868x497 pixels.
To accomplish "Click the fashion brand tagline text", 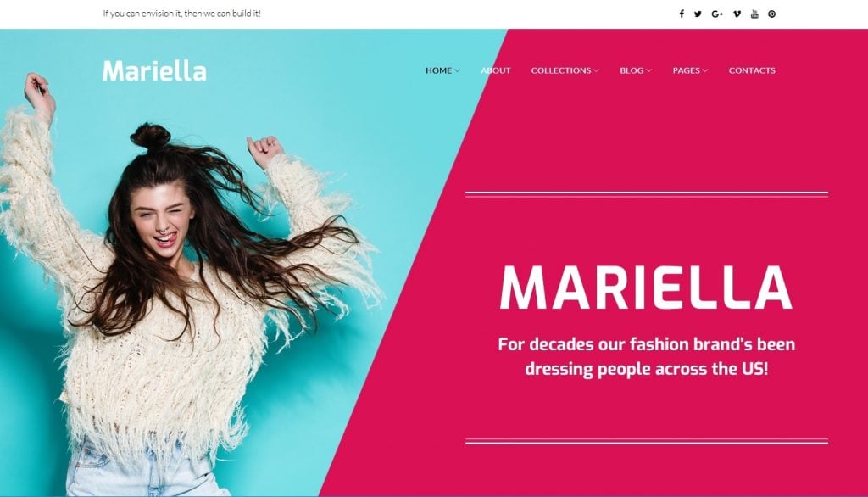I will [646, 356].
